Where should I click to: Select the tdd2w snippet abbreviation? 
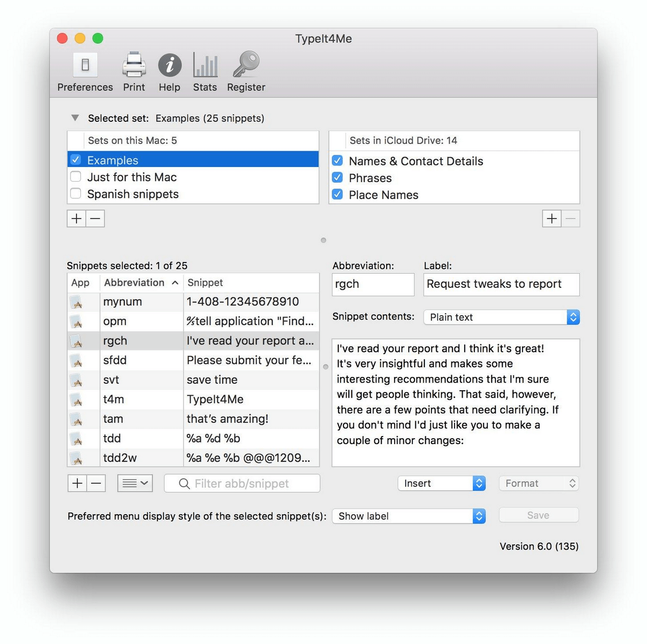click(120, 458)
